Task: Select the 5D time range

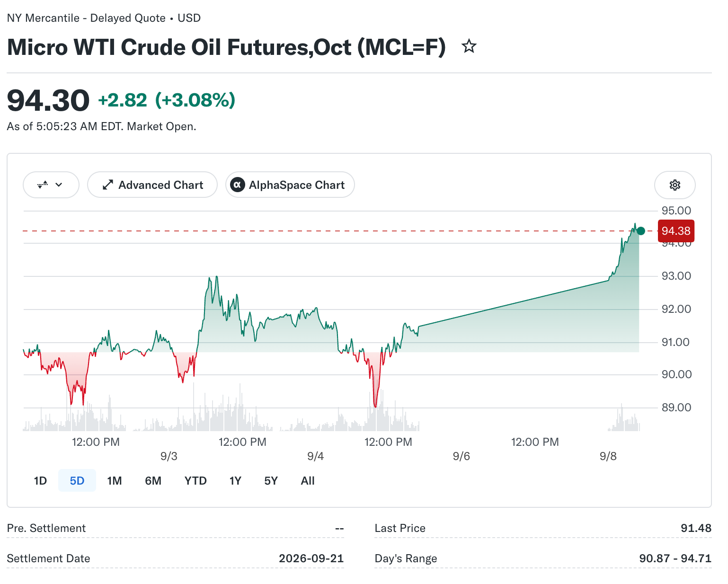Action: (x=77, y=481)
